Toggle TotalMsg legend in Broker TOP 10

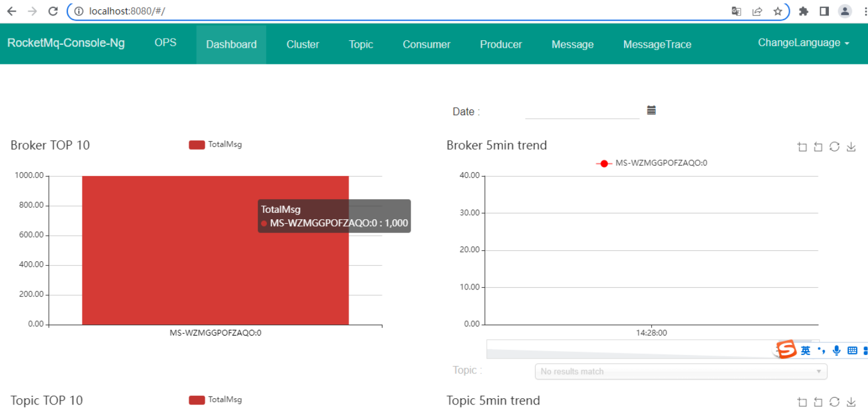pyautogui.click(x=215, y=144)
